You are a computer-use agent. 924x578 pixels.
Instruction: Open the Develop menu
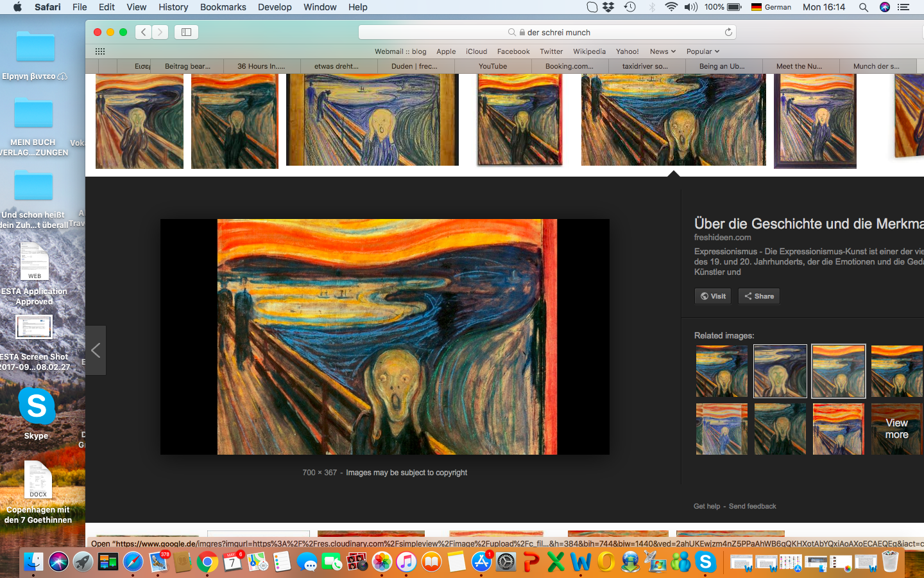[275, 7]
